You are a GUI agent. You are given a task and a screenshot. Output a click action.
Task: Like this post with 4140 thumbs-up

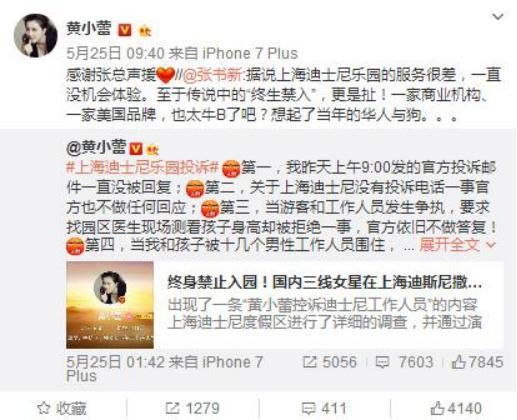(456, 408)
